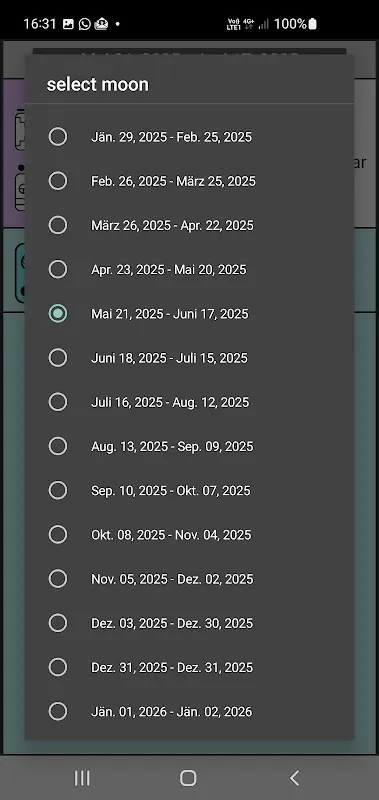Screen dimensions: 379x800
Task: Choose Juli 16, 2025 - Aug. 12, 2025
Action: pos(189,402)
